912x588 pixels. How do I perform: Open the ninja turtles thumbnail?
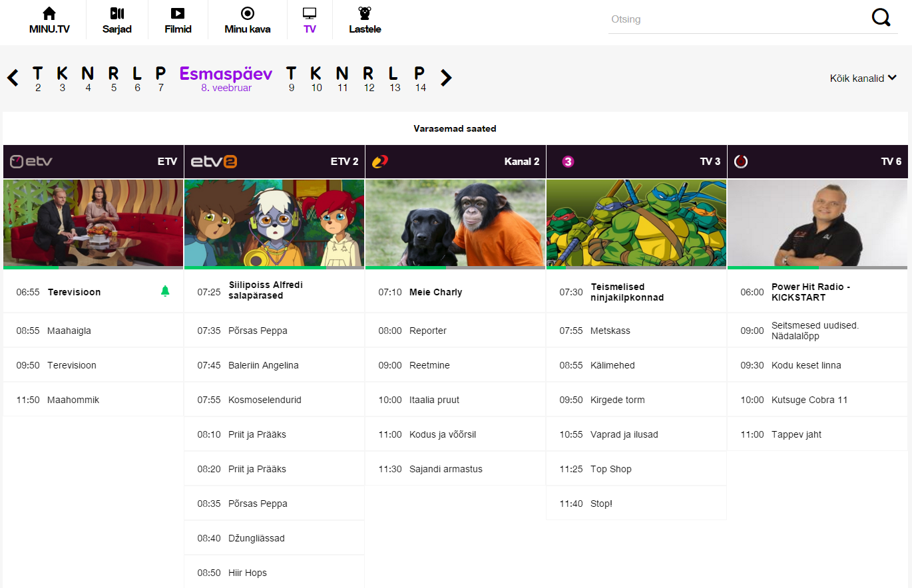coord(636,223)
